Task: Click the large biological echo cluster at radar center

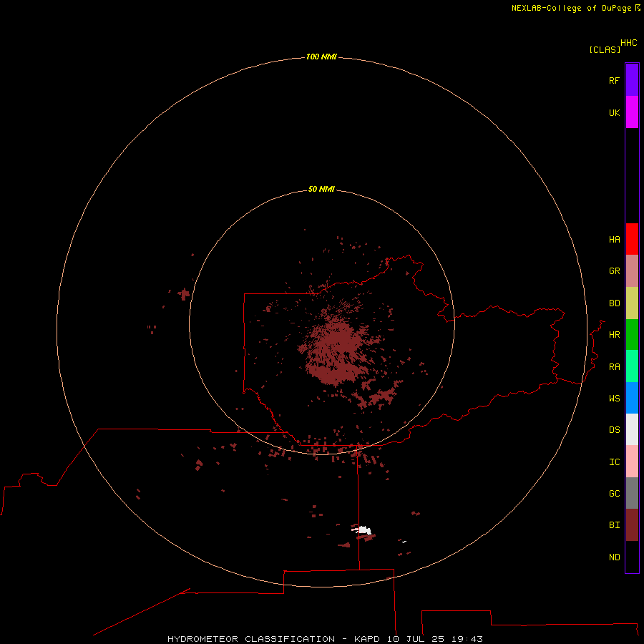Action: pyautogui.click(x=335, y=353)
